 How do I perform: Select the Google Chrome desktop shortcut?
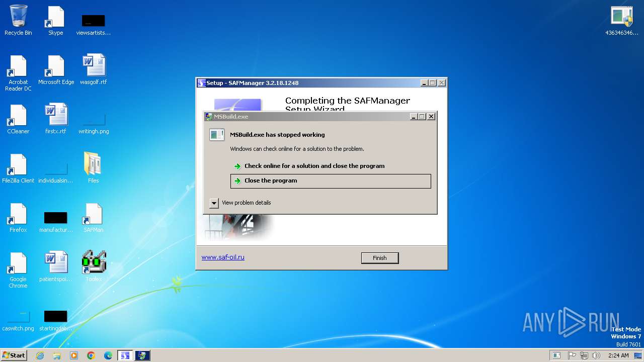tap(18, 270)
